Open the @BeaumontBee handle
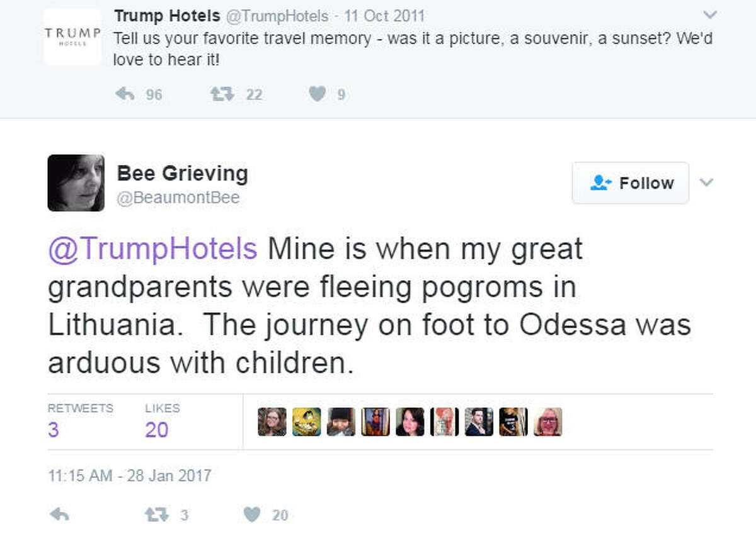756x549 pixels. click(x=178, y=198)
